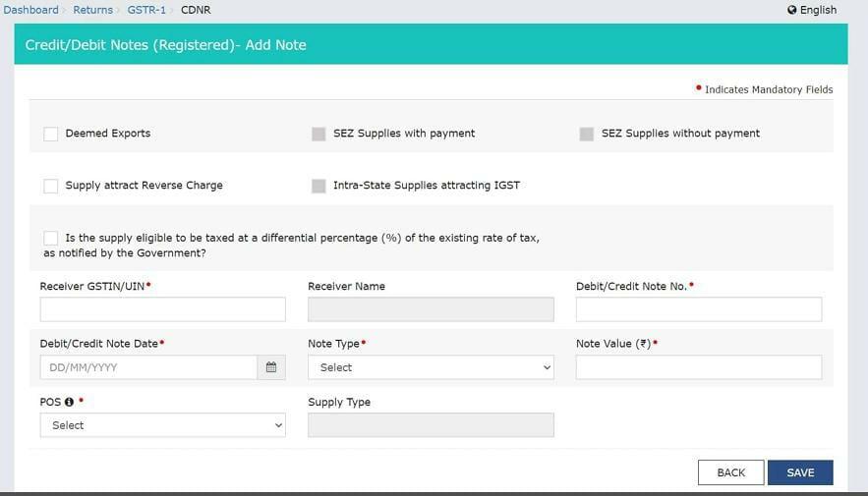Open the POS Select dropdown

(x=163, y=425)
